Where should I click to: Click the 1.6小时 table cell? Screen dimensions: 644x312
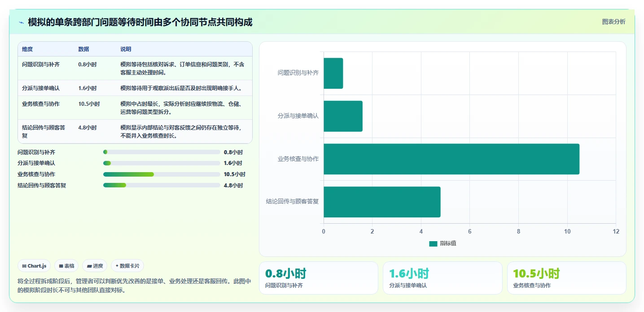(x=95, y=88)
